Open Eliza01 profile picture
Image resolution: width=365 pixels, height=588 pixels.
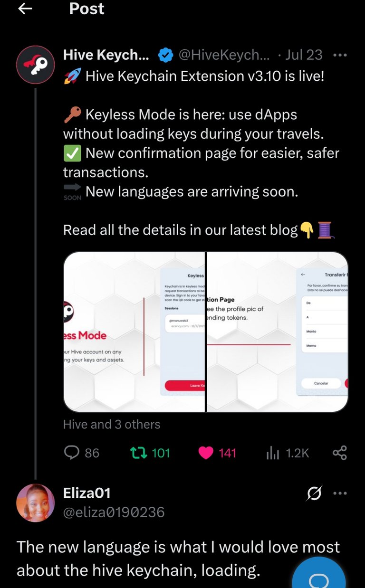[36, 503]
